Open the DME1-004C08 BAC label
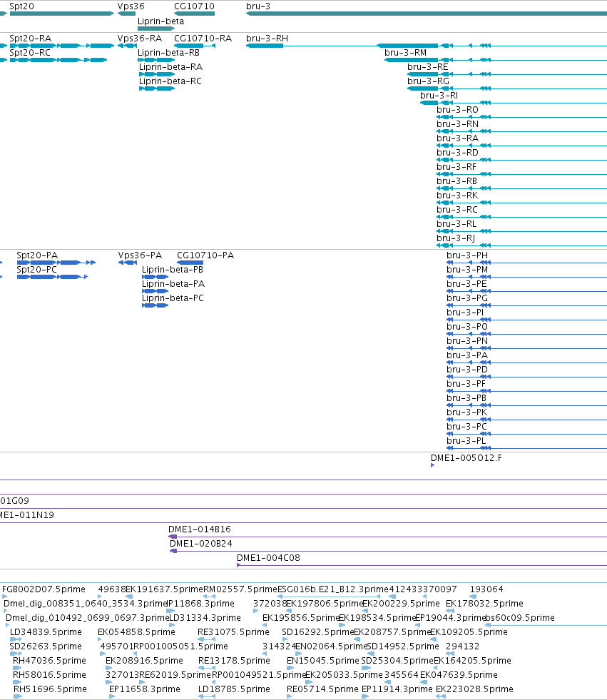 tap(268, 558)
